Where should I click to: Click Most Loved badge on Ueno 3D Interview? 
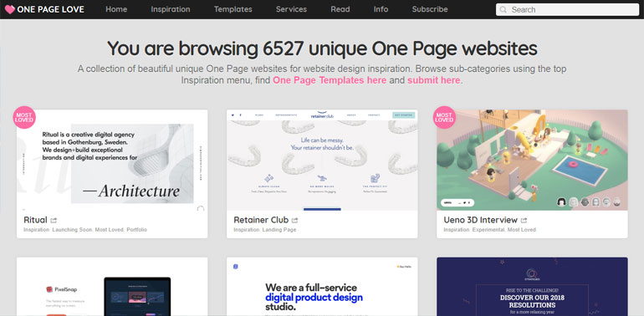[444, 117]
